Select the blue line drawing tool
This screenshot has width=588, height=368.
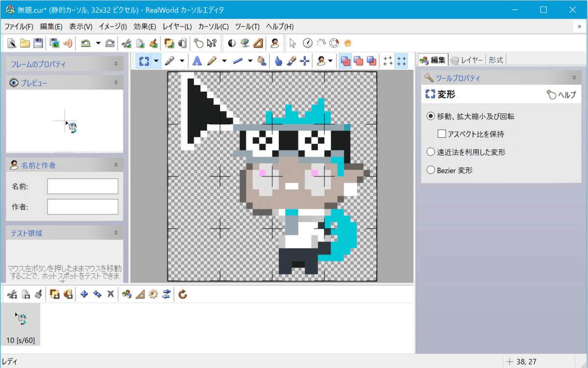(239, 61)
